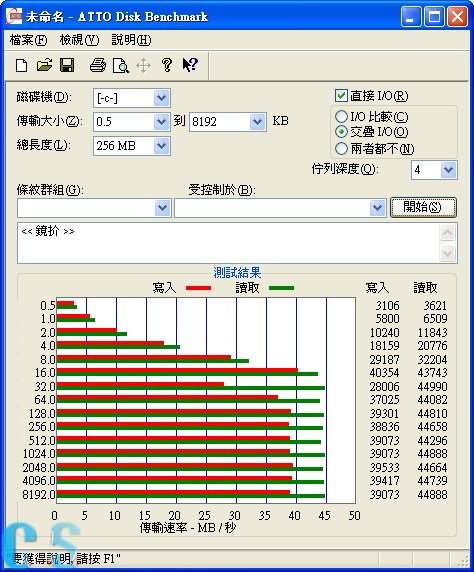Open the 檢視(V) menu

79,40
